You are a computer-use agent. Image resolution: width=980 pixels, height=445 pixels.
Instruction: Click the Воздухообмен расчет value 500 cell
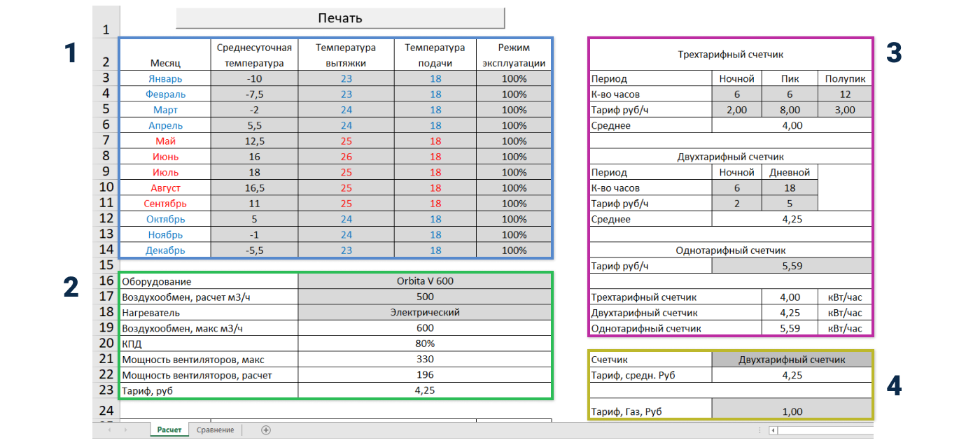[425, 297]
